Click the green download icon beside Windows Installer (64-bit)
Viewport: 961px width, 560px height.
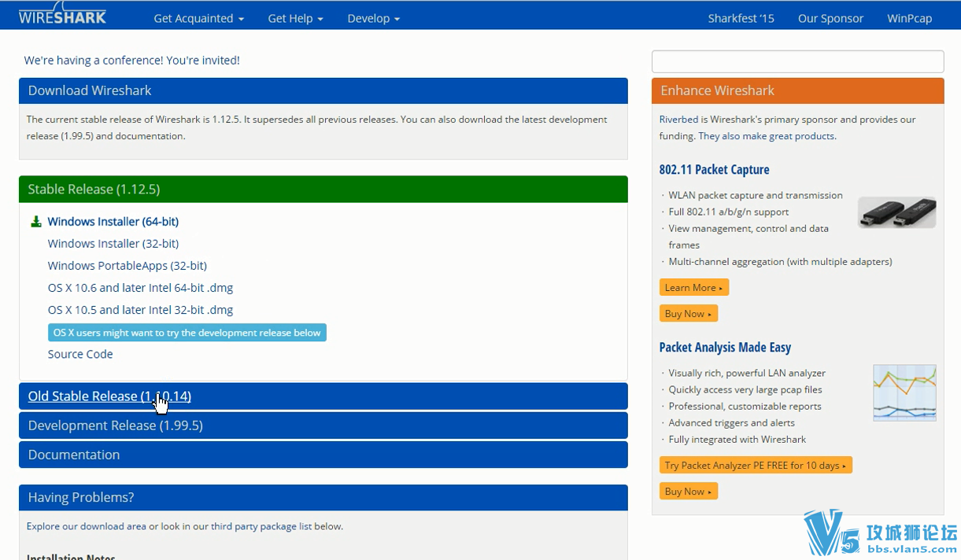point(35,222)
